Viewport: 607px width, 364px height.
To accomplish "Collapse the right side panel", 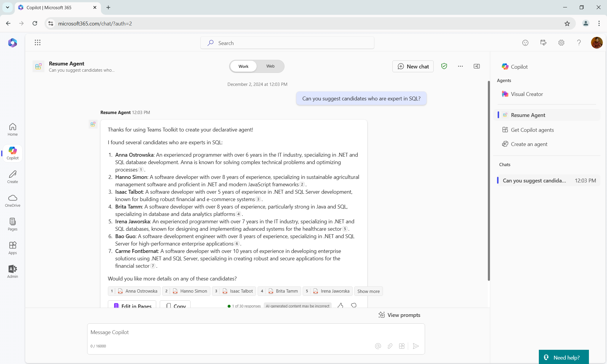I will click(x=477, y=66).
